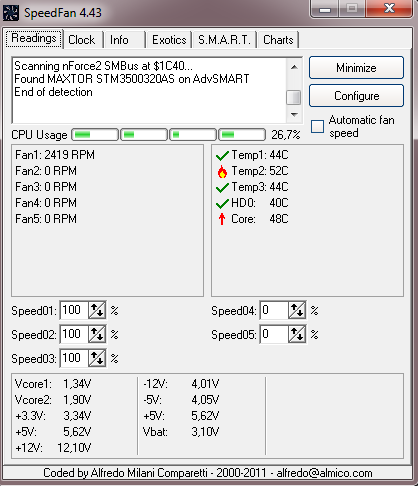Click the Minimize button in panel
418x486 pixels.
356,68
